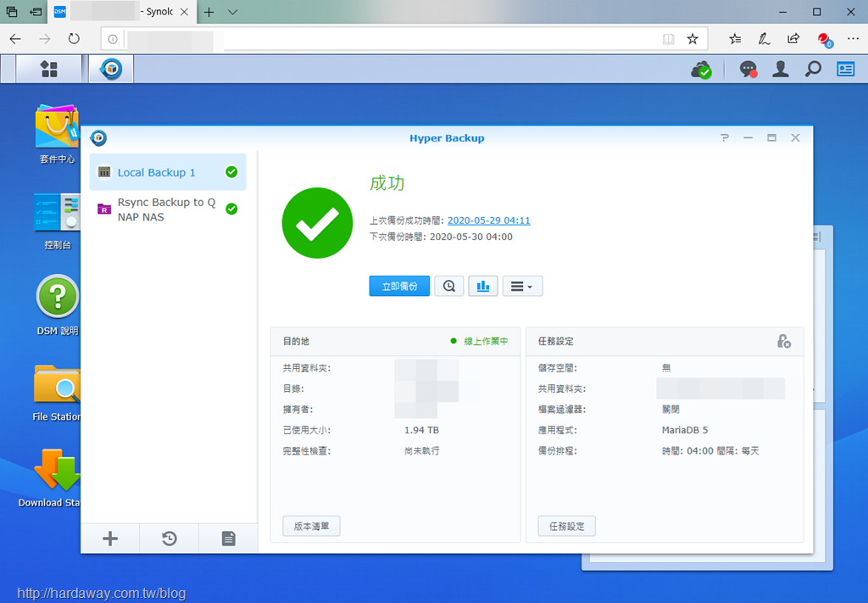
Task: Click the schedule text 時間: 04:00 間隔: 每天
Action: 710,451
